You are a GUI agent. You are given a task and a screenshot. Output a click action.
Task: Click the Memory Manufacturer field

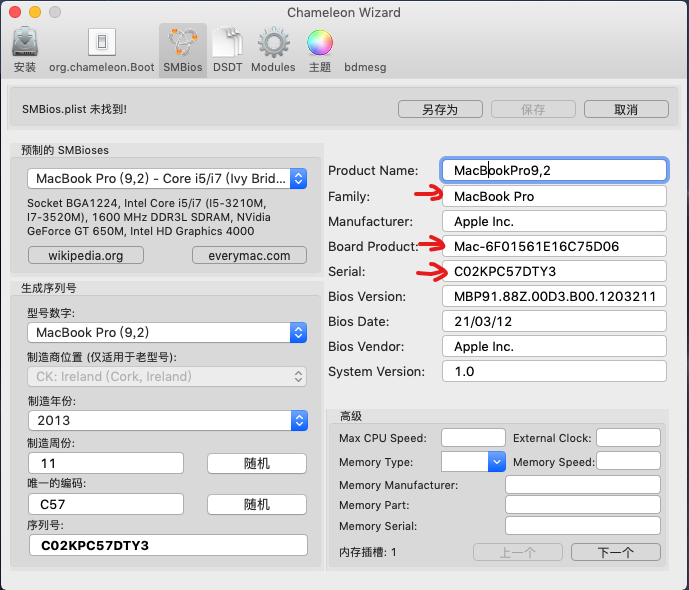[583, 485]
